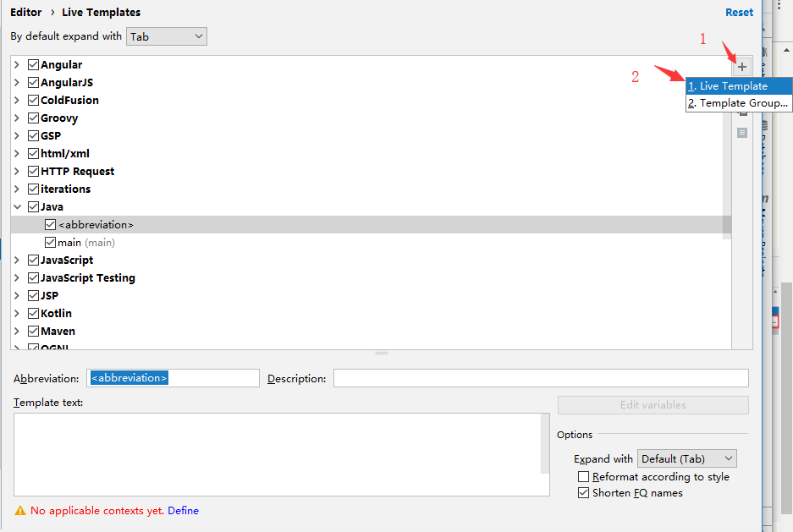This screenshot has width=793, height=532.
Task: Expand the GSP group arrow
Action: [17, 136]
